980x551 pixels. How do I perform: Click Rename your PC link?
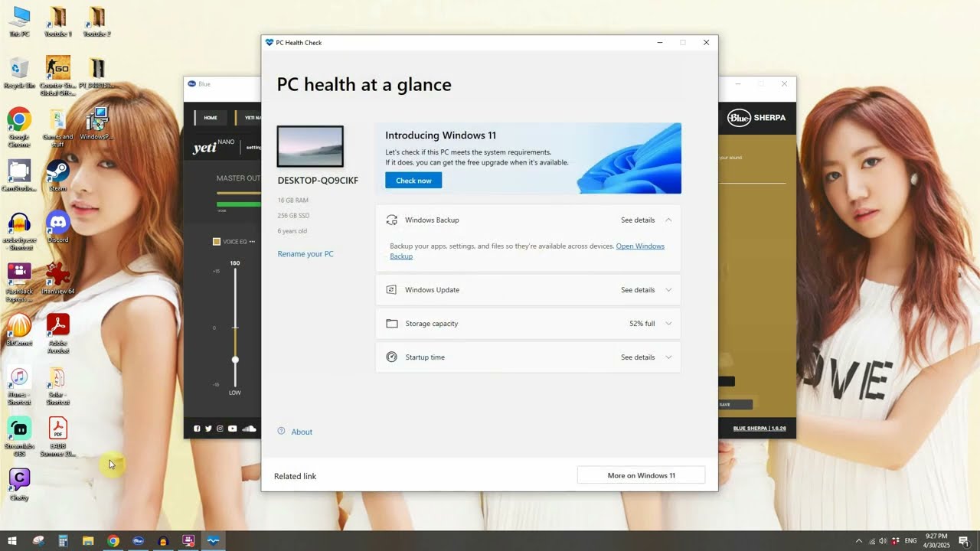pyautogui.click(x=305, y=254)
